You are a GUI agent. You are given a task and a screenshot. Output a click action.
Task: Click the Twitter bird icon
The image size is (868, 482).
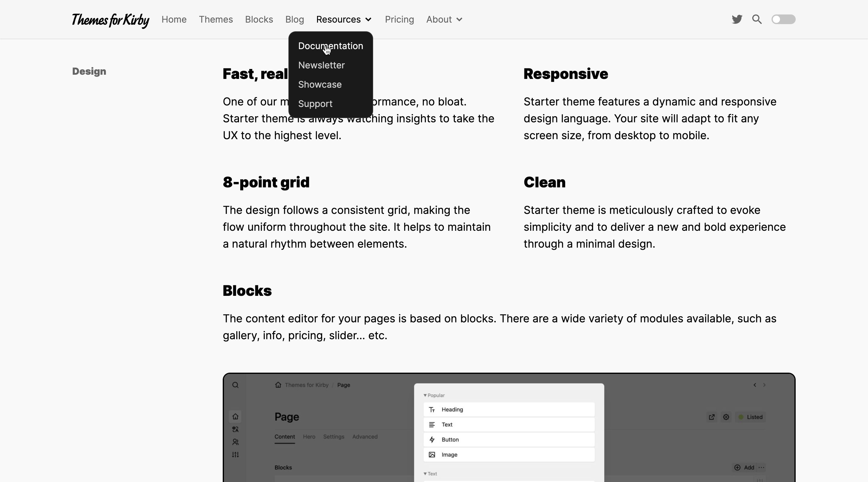pyautogui.click(x=737, y=19)
